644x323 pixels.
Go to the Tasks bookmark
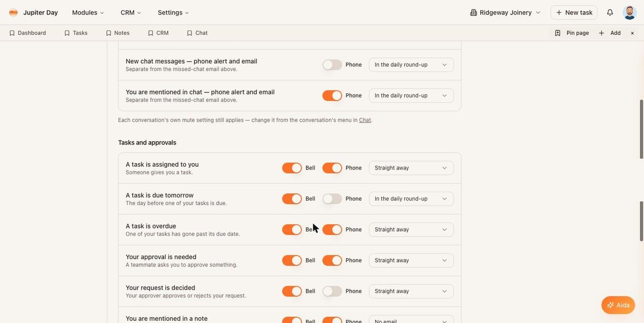coord(76,33)
